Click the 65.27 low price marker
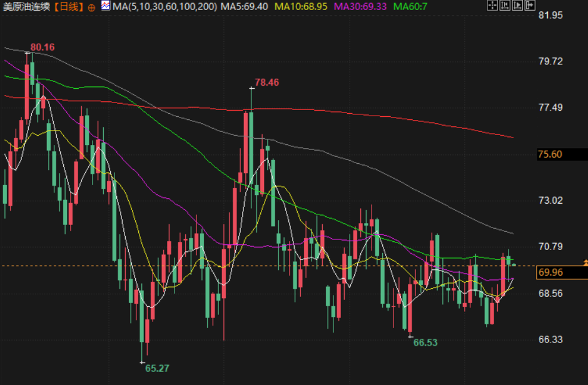The width and height of the screenshot is (588, 385). coord(157,368)
